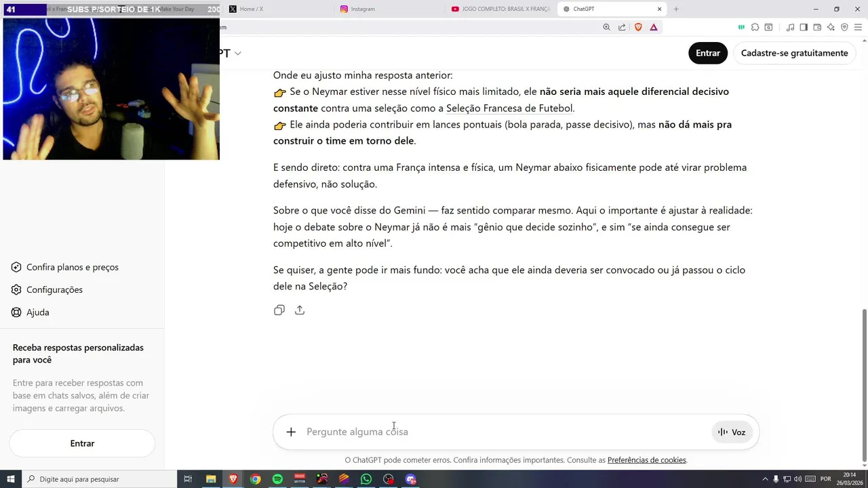Open File Explorer on taskbar
The image size is (868, 488).
tap(211, 479)
